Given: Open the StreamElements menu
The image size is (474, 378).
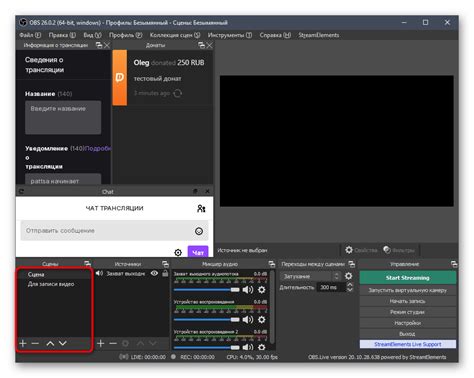Looking at the screenshot, I should (318, 35).
